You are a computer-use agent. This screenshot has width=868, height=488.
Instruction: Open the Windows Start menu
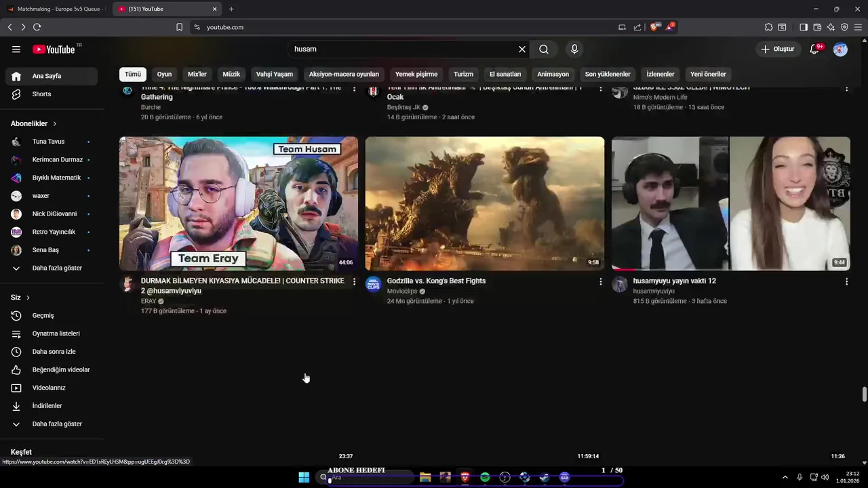click(304, 477)
